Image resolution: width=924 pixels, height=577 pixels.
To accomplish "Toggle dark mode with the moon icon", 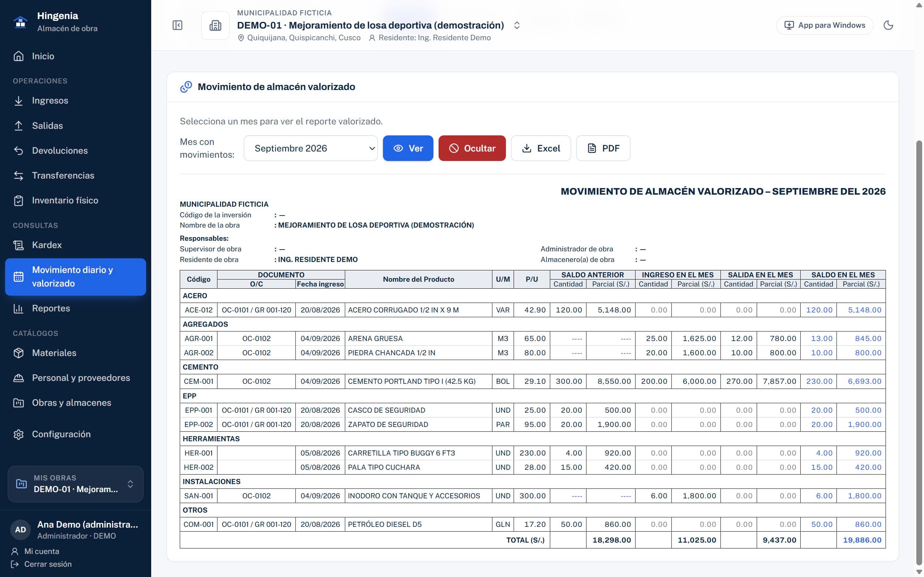I will [x=888, y=25].
